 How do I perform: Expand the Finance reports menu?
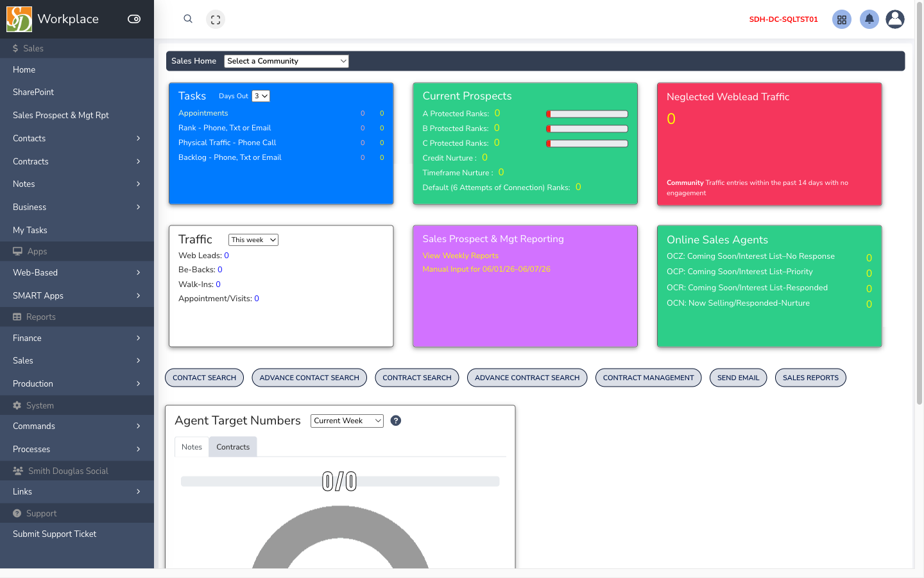(77, 338)
